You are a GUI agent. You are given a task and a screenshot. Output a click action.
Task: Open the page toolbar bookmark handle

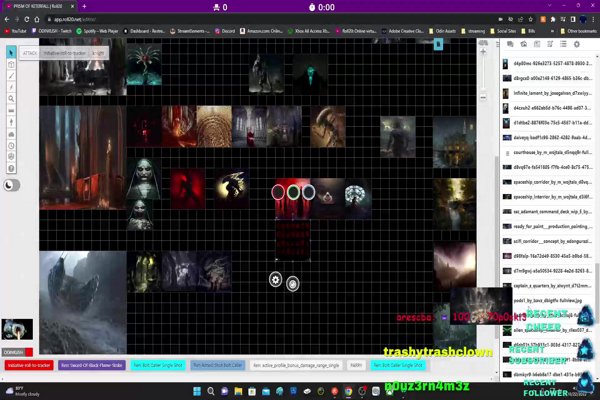click(439, 45)
